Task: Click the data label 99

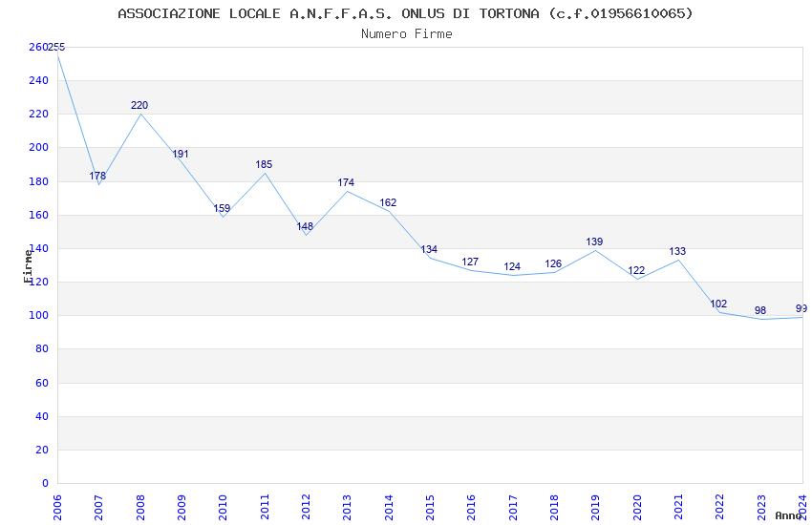Action: [x=801, y=308]
